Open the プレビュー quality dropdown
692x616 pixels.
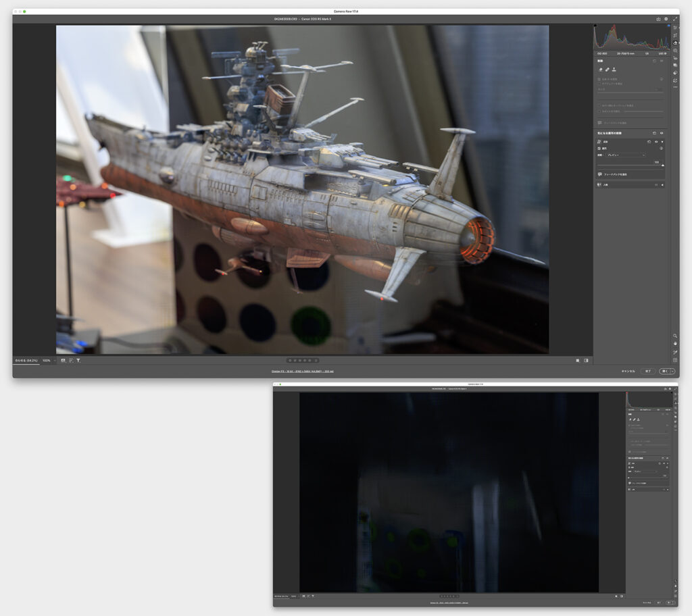626,155
